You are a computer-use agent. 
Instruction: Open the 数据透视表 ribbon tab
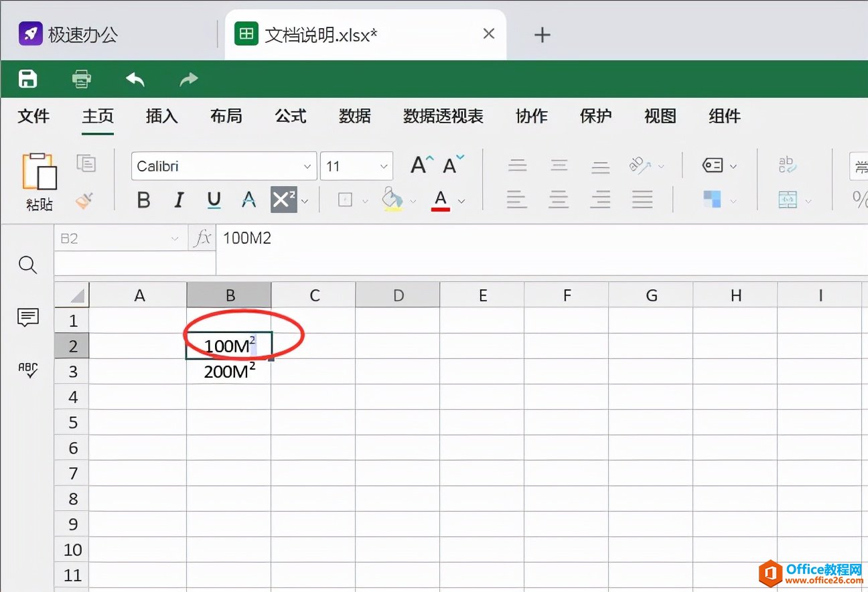click(442, 116)
